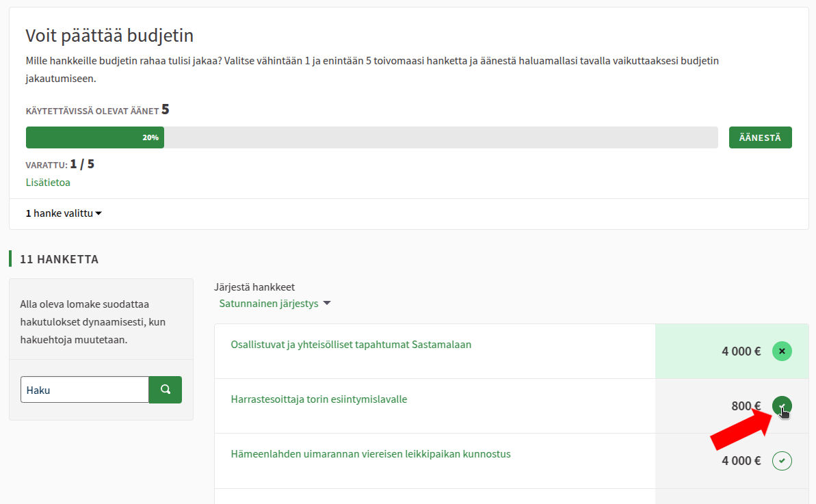Screen dimensions: 816x504
Task: Tick the checkmark for Hämeenlahden leikkipaikan kunnostus
Action: click(782, 461)
